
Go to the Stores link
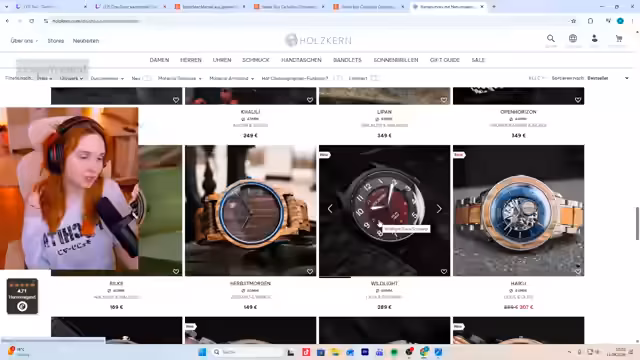pyautogui.click(x=56, y=41)
